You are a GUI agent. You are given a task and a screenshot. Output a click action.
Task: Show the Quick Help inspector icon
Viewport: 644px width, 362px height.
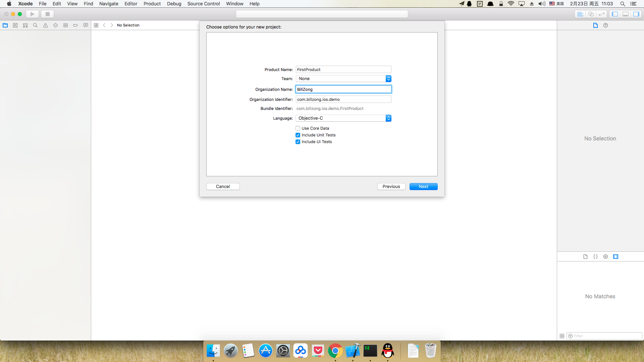pyautogui.click(x=605, y=25)
